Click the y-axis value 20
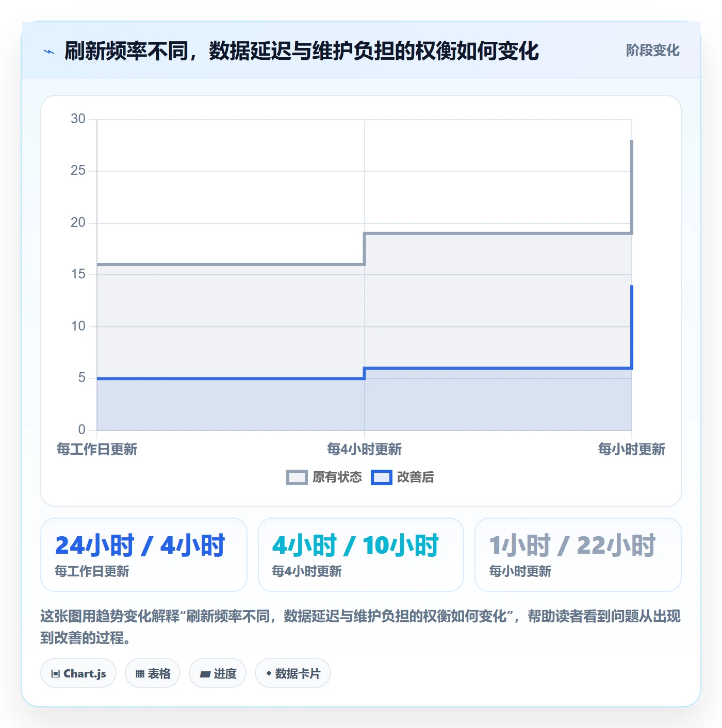 (x=78, y=223)
